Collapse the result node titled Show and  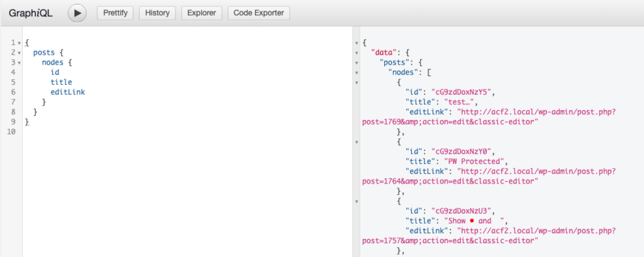click(356, 202)
